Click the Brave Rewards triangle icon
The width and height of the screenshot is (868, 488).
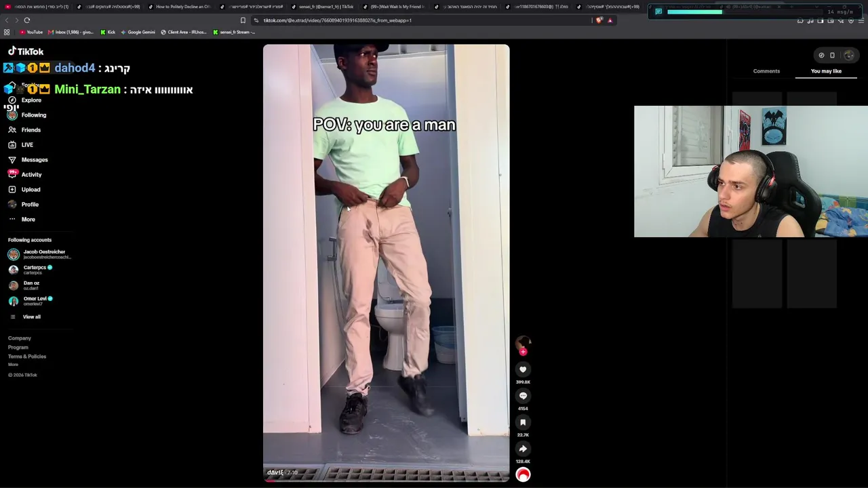click(x=610, y=20)
